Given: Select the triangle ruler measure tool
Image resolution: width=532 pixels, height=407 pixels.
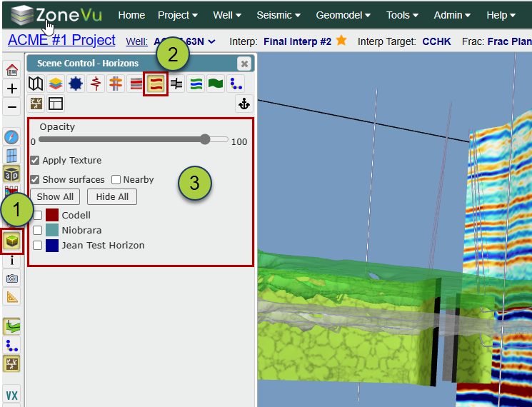Looking at the screenshot, I should (12, 297).
